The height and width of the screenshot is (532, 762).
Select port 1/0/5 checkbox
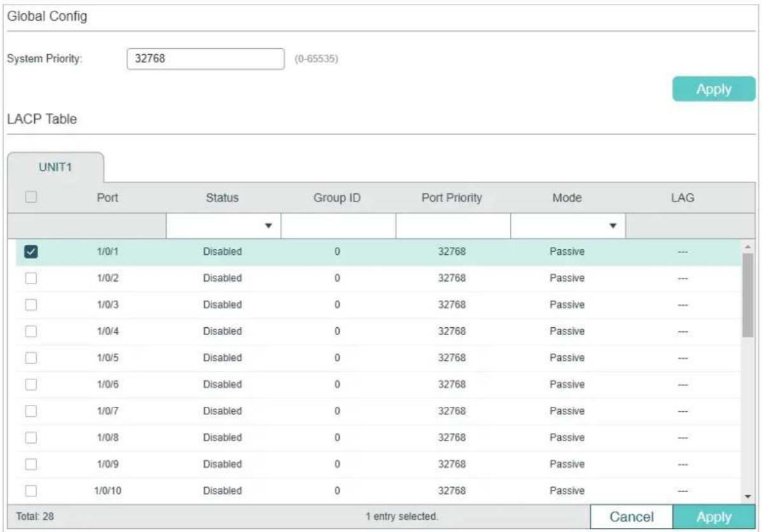[31, 358]
